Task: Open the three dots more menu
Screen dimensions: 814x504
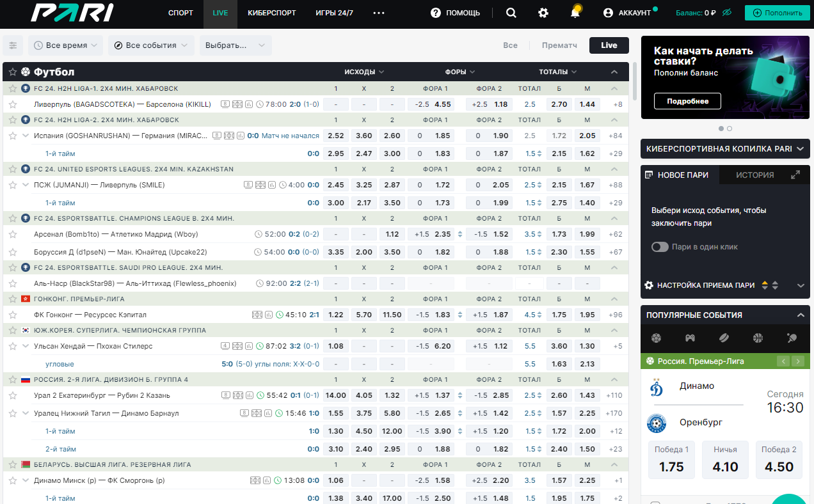Action: 379,13
